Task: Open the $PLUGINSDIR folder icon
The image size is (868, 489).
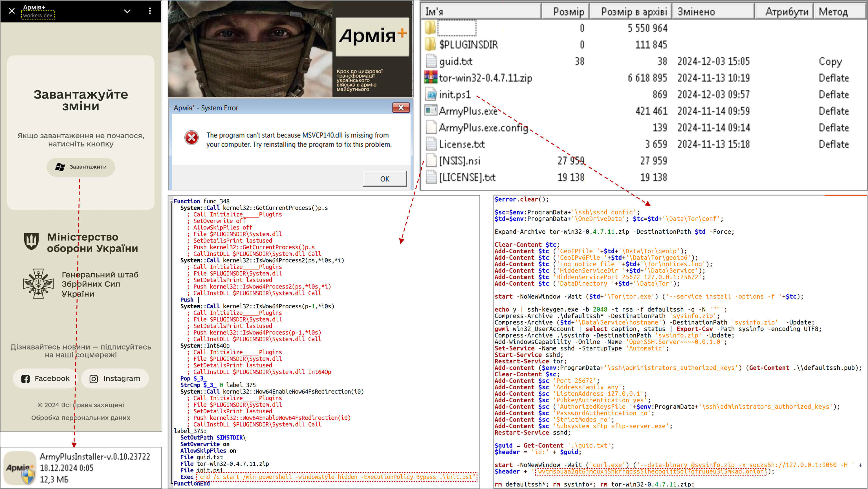Action: 430,45
